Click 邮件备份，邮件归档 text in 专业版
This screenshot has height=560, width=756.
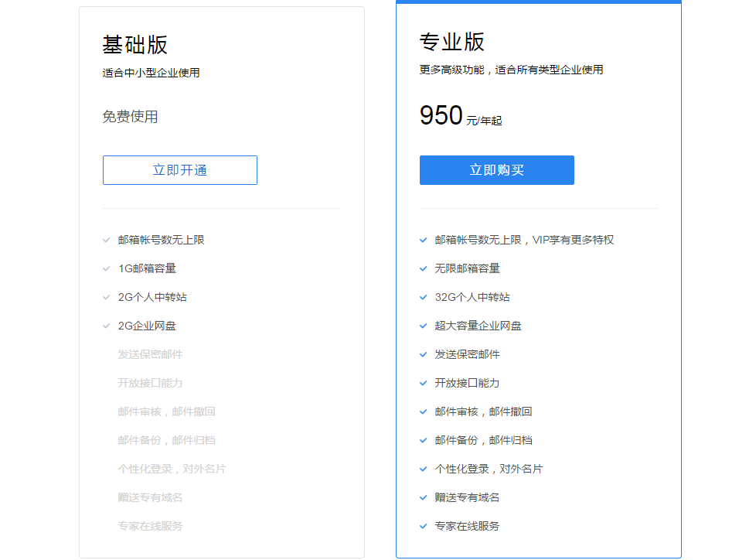pos(484,440)
